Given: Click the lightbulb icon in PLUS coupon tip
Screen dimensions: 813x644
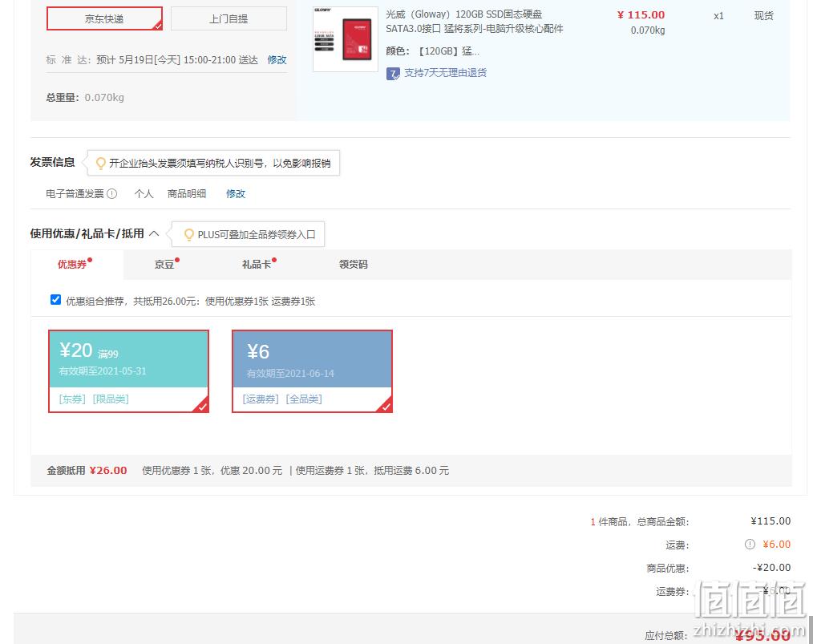Looking at the screenshot, I should 189,234.
